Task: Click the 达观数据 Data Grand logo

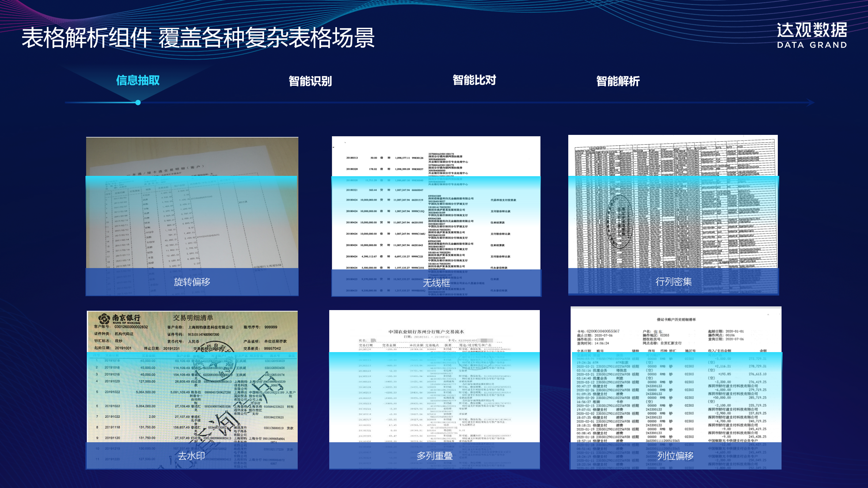Action: click(812, 35)
